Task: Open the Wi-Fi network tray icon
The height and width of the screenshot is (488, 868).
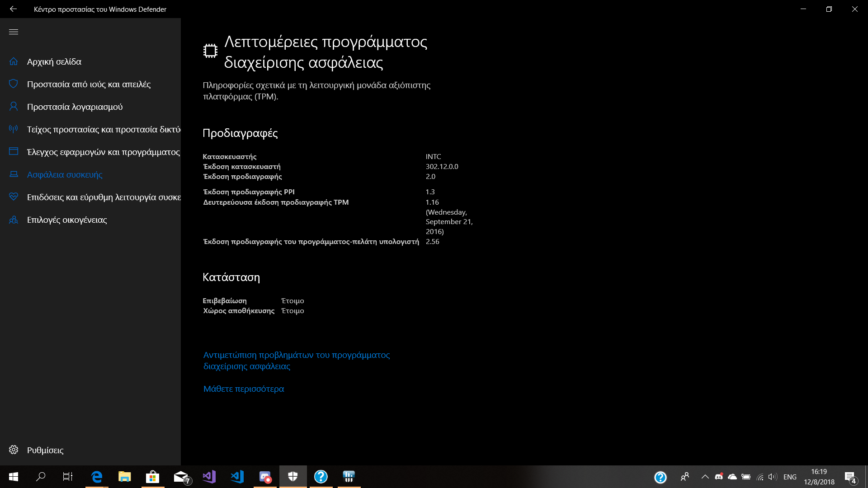Action: pos(760,477)
